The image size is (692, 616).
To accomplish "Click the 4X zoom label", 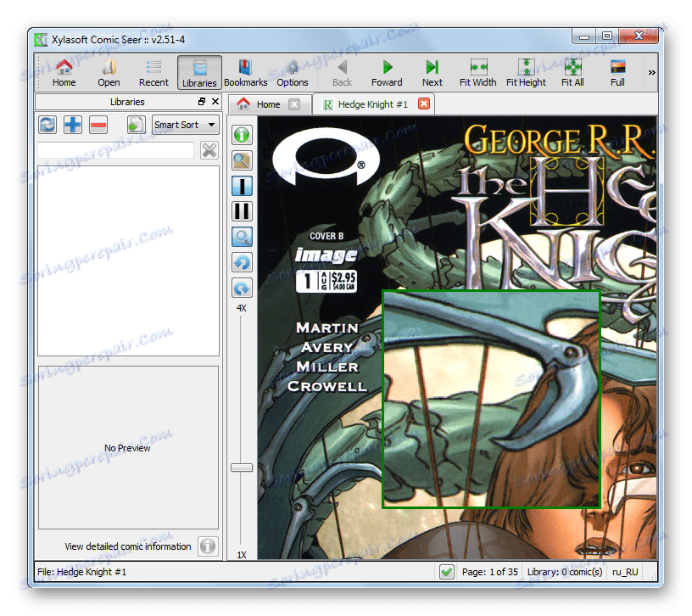I will point(242,308).
